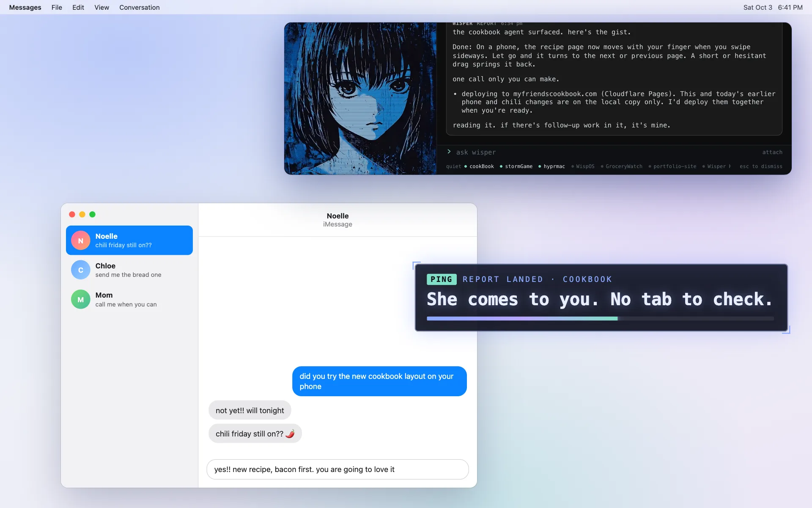The width and height of the screenshot is (812, 508).
Task: Select the GroceryWatch agent in Wisper
Action: [x=621, y=166]
